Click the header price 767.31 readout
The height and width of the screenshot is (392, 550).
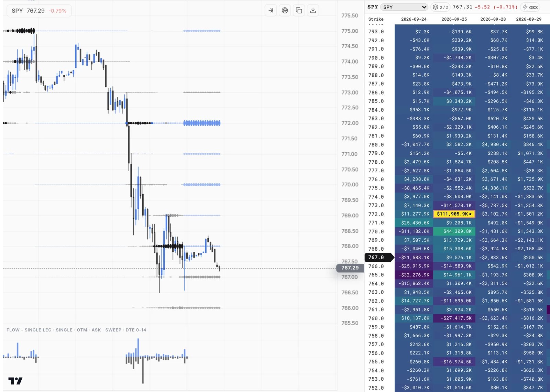click(x=462, y=7)
